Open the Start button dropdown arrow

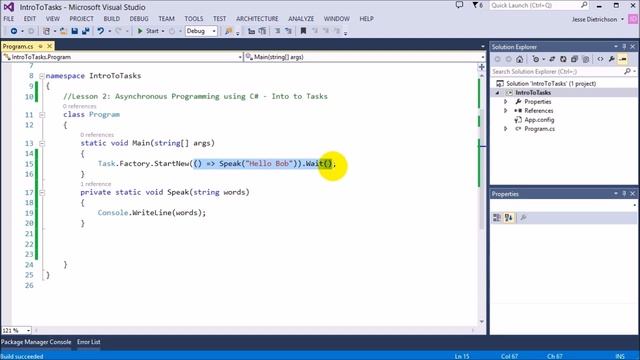click(163, 31)
